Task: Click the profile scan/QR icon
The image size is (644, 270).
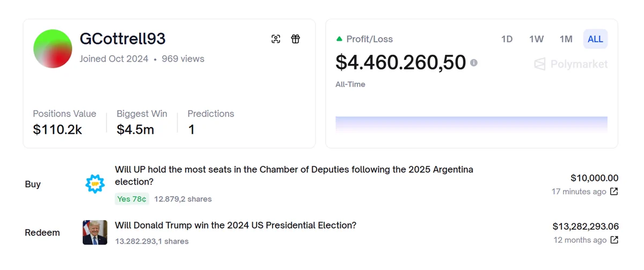Action: click(x=276, y=39)
